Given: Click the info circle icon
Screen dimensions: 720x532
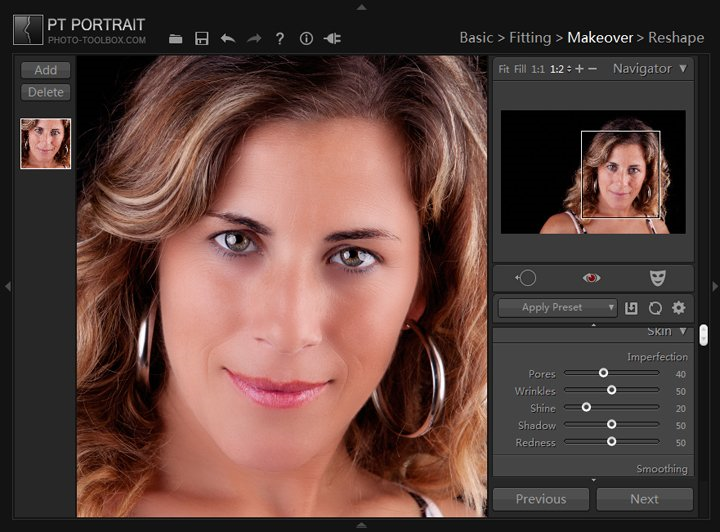Looking at the screenshot, I should coord(306,38).
